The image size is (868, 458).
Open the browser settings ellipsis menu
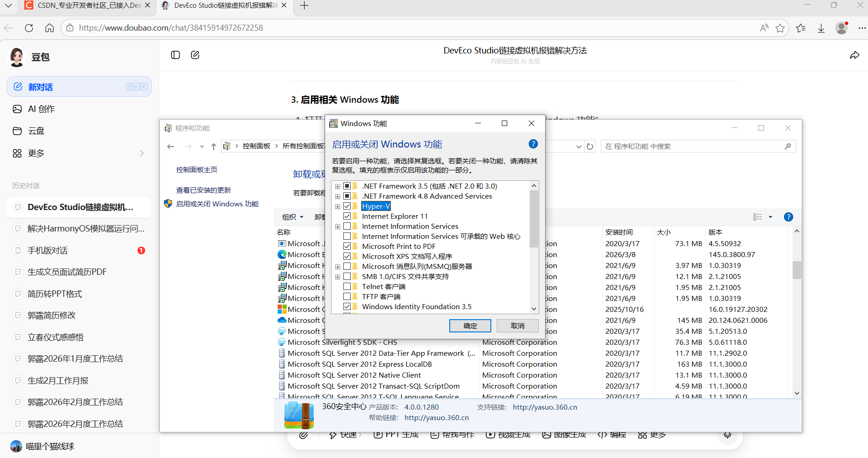[862, 28]
